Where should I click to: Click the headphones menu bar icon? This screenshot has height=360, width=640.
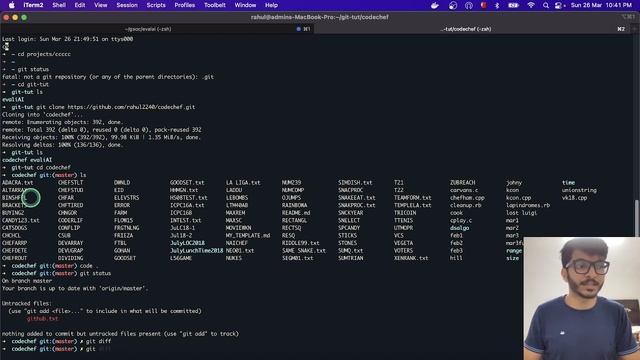click(469, 5)
